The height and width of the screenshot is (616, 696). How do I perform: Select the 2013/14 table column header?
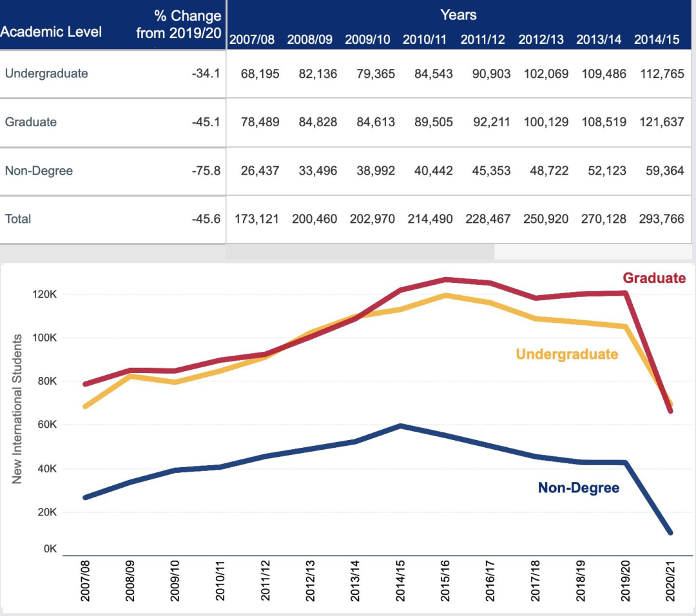click(x=599, y=39)
